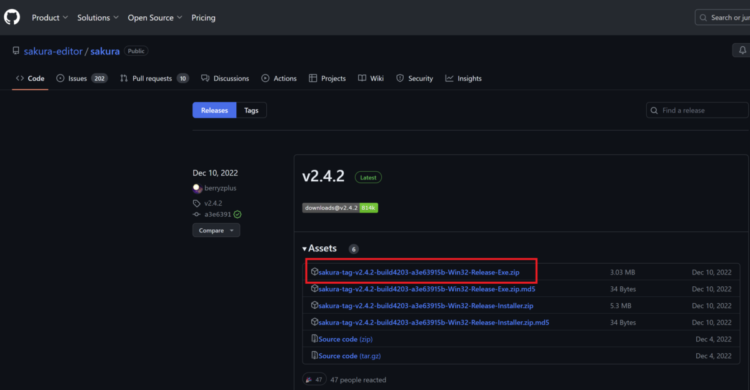This screenshot has height=390, width=750.
Task: Collapse the Assets section triangle
Action: [304, 249]
